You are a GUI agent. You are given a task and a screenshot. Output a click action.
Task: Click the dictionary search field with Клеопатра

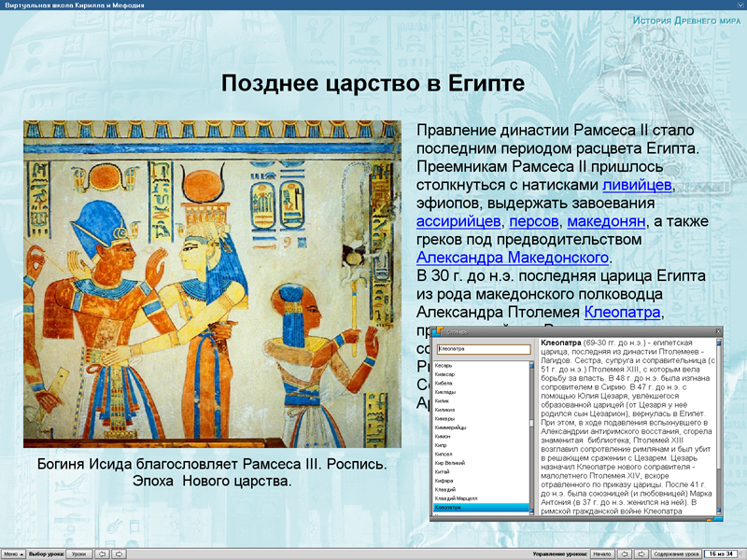pos(483,347)
